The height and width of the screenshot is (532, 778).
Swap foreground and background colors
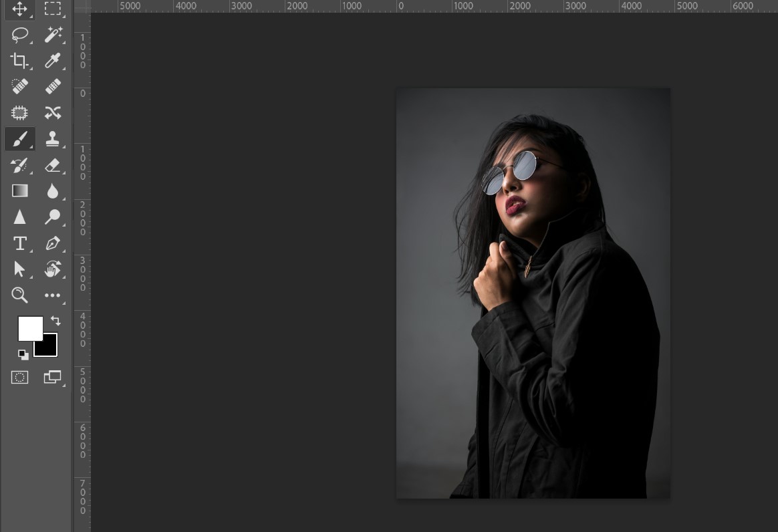[55, 321]
